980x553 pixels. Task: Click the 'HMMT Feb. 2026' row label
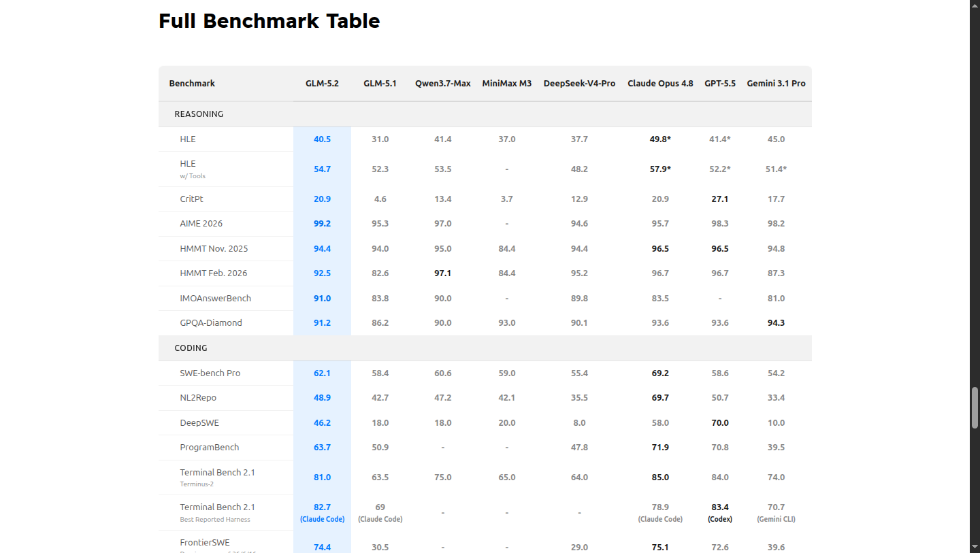coord(214,273)
